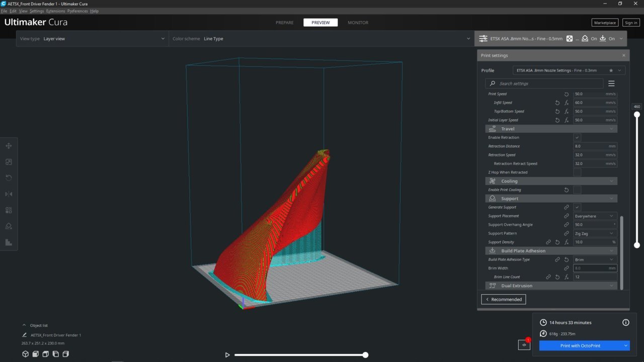The height and width of the screenshot is (362, 644).
Task: Switch to left side view cube icon
Action: 56,354
